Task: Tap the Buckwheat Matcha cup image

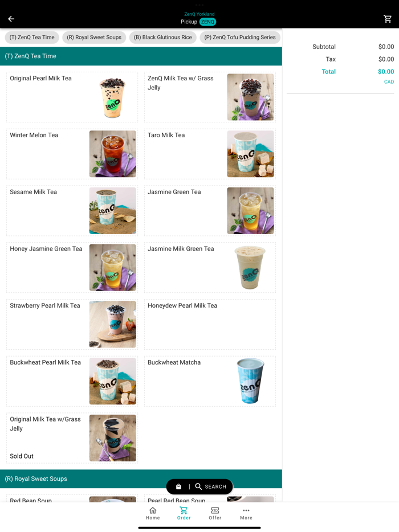Action: pos(250,381)
